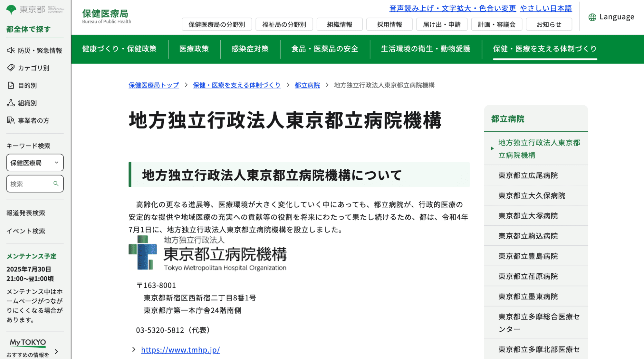This screenshot has width=644, height=359.
Task: Open イベント検索 in the sidebar
Action: [x=26, y=231]
